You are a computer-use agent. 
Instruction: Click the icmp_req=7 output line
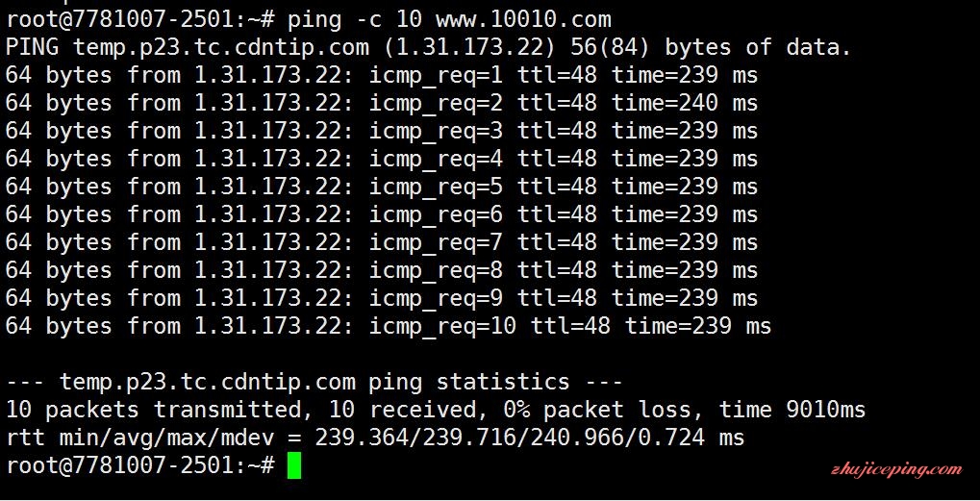coord(381,242)
